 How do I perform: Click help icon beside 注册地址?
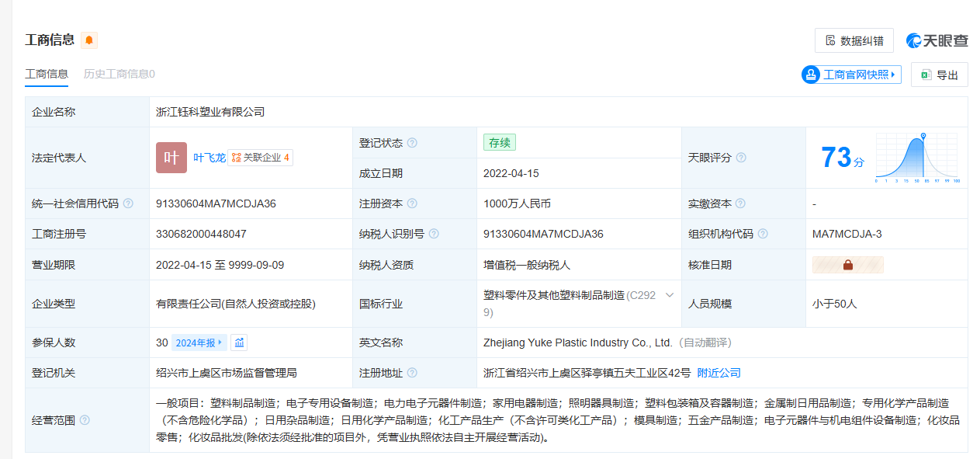click(412, 373)
